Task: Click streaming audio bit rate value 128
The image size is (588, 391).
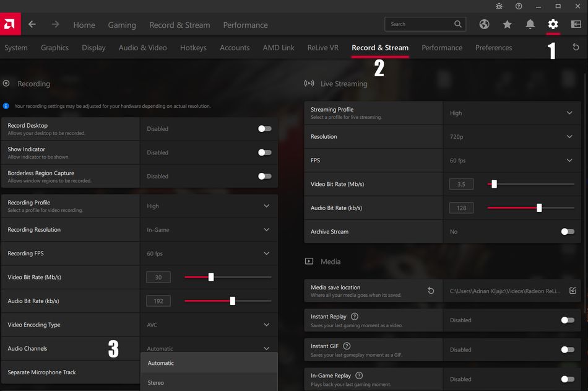Action: click(x=461, y=208)
